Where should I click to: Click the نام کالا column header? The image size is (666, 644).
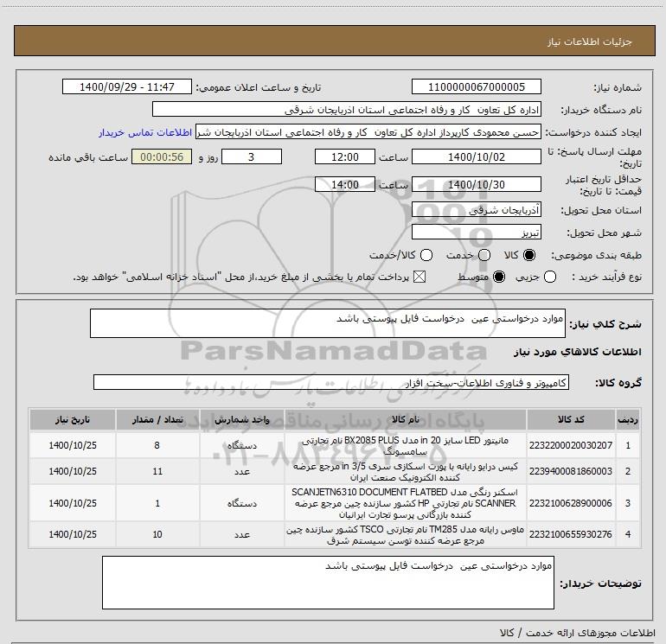(x=405, y=419)
